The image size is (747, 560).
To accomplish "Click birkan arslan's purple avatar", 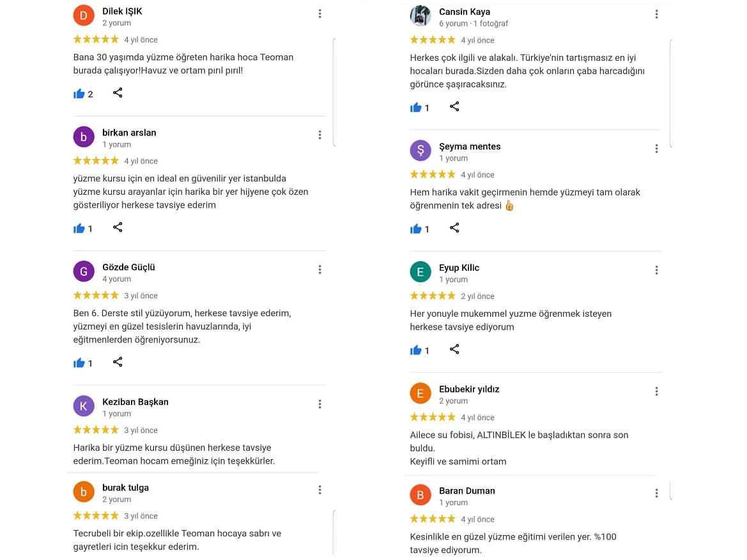I will tap(84, 137).
